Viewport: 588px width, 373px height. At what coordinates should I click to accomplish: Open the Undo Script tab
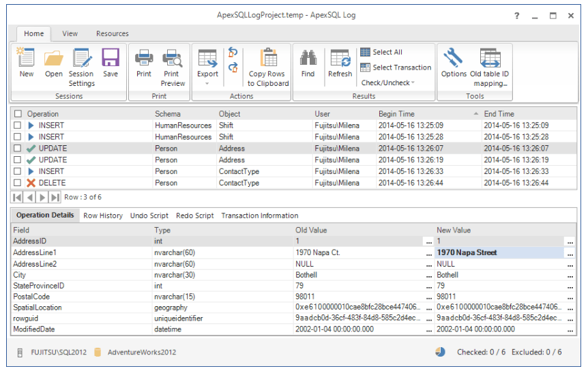149,215
